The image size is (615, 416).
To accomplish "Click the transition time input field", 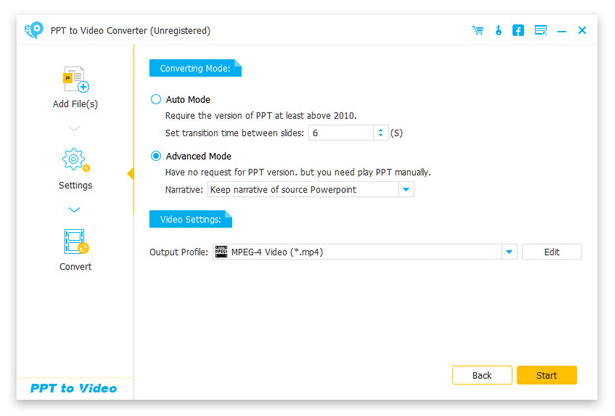I will click(x=340, y=132).
